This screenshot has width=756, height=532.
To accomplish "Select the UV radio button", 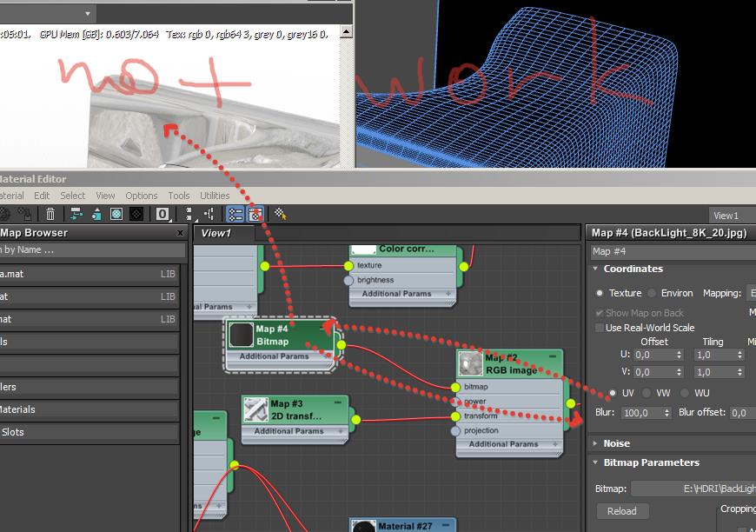I will click(613, 393).
